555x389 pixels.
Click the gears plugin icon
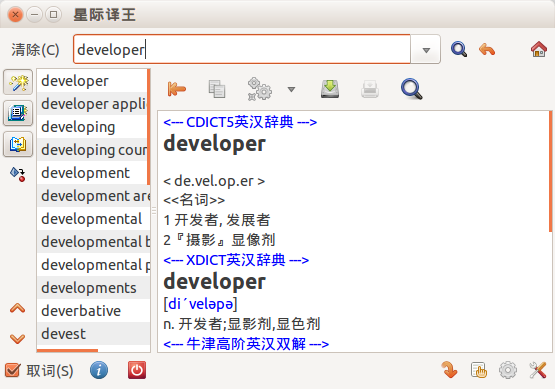(259, 89)
